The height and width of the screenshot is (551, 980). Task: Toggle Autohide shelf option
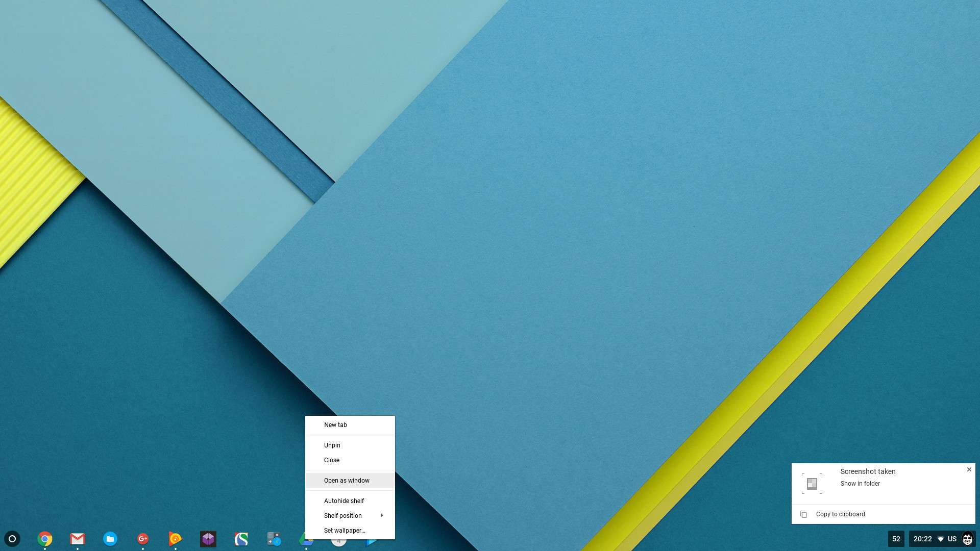(x=350, y=501)
